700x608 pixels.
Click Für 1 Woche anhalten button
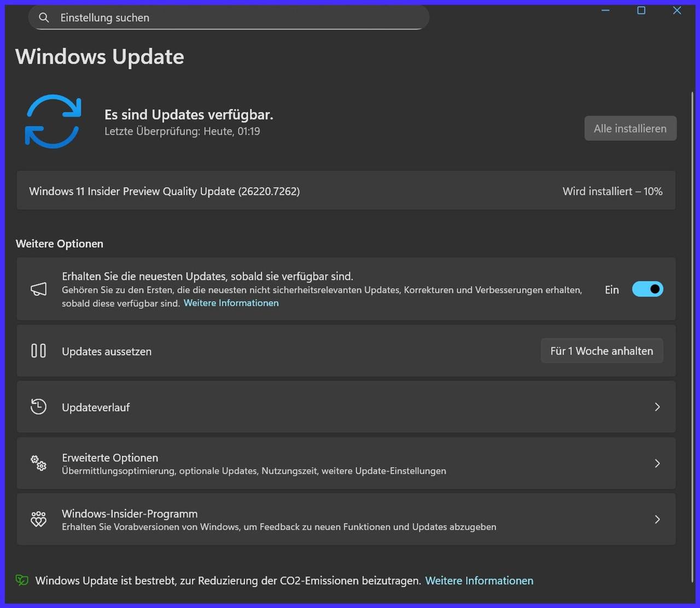point(602,351)
